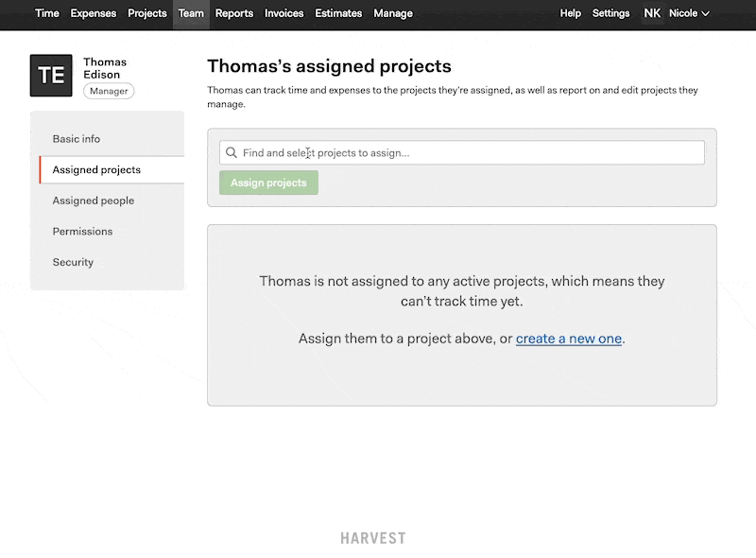Switch to the Basic info tab

[x=77, y=139]
